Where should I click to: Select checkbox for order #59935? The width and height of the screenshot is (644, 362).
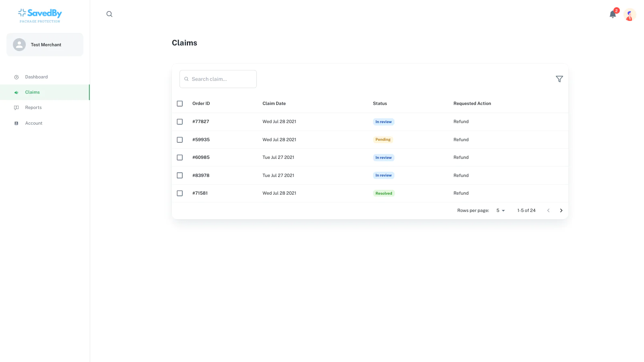(180, 140)
